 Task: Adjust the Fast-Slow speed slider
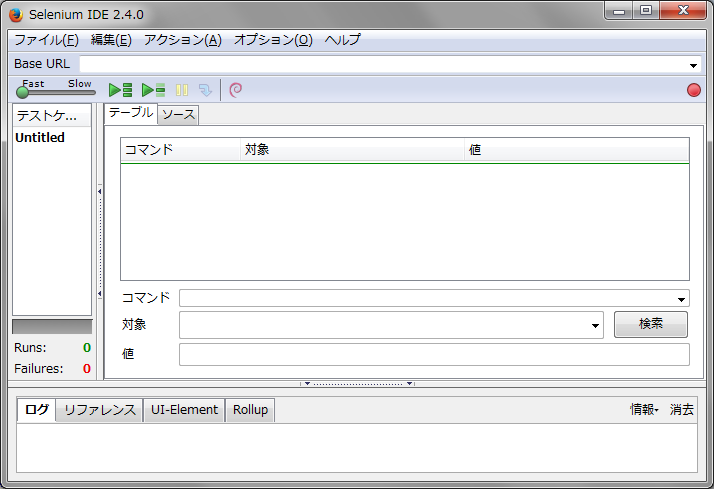coord(22,92)
